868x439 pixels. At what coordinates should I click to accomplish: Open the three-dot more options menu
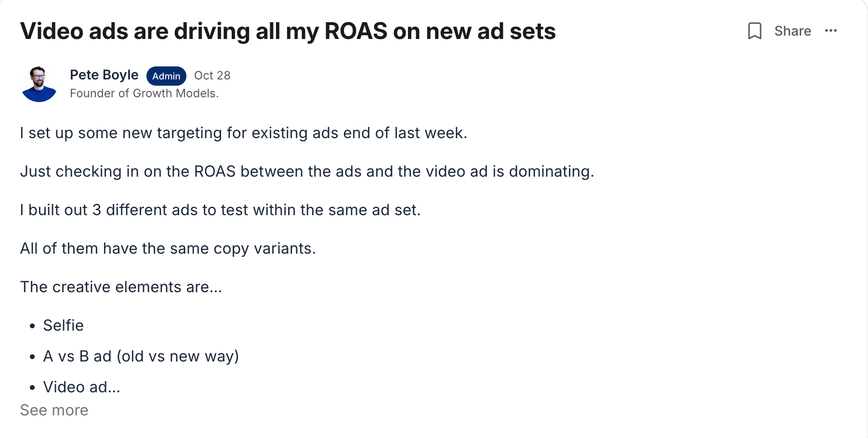831,31
